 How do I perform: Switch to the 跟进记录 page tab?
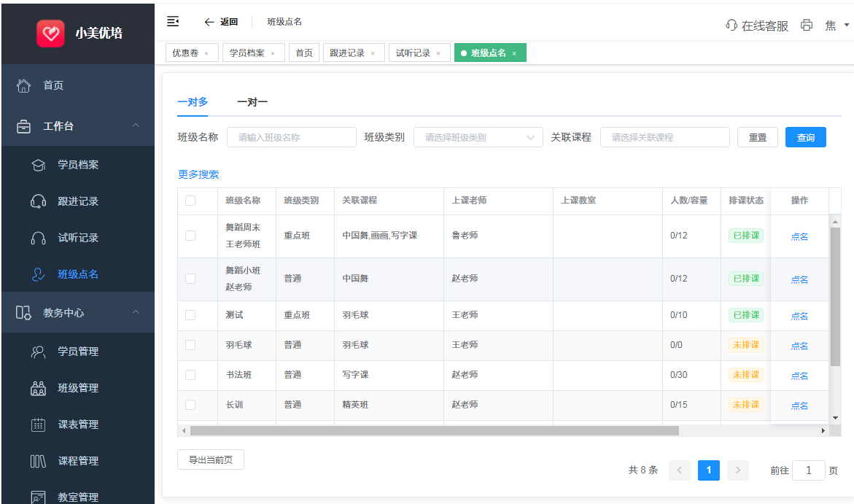pyautogui.click(x=347, y=53)
